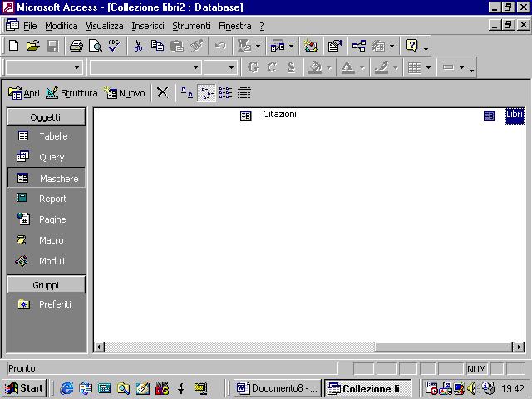Click the New database icon
This screenshot has height=399, width=532.
pos(13,46)
